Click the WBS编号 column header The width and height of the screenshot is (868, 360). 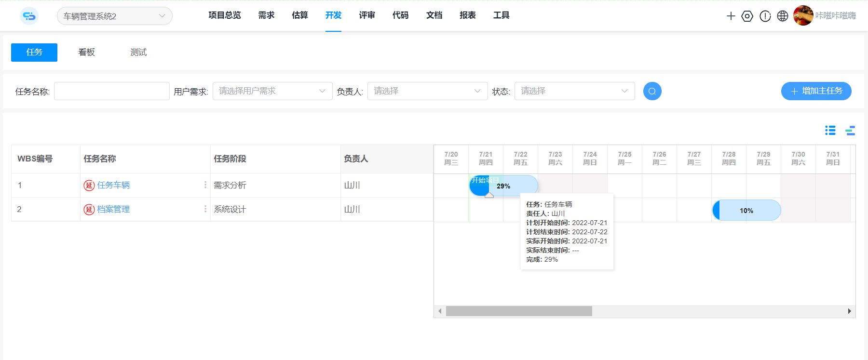(x=46, y=159)
